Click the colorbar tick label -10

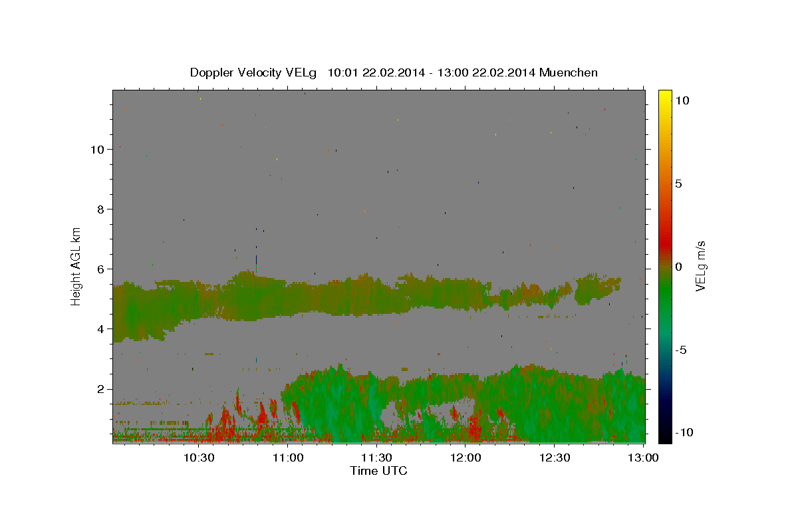(x=684, y=433)
